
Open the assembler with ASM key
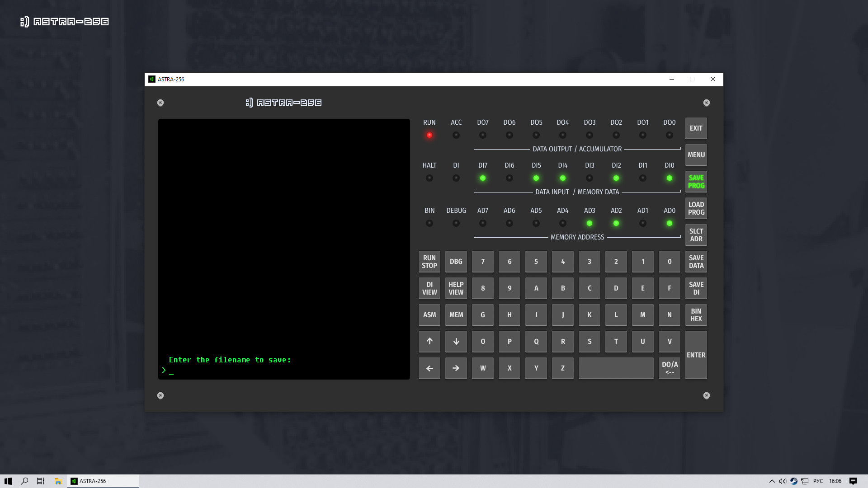click(x=429, y=315)
